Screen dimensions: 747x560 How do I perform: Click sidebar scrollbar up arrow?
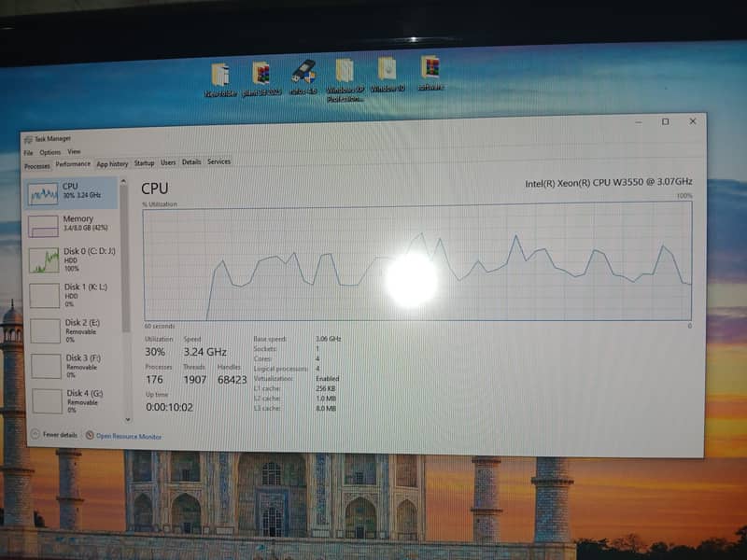[124, 181]
